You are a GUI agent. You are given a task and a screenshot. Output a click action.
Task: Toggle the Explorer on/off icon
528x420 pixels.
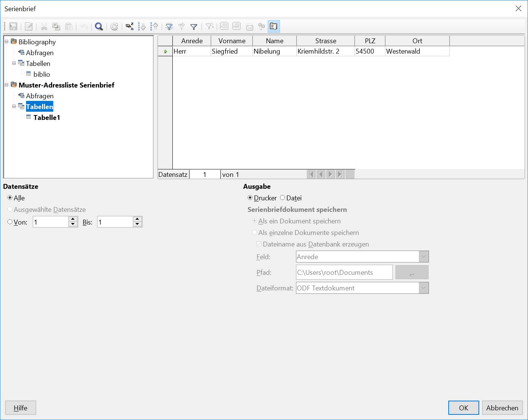[274, 26]
